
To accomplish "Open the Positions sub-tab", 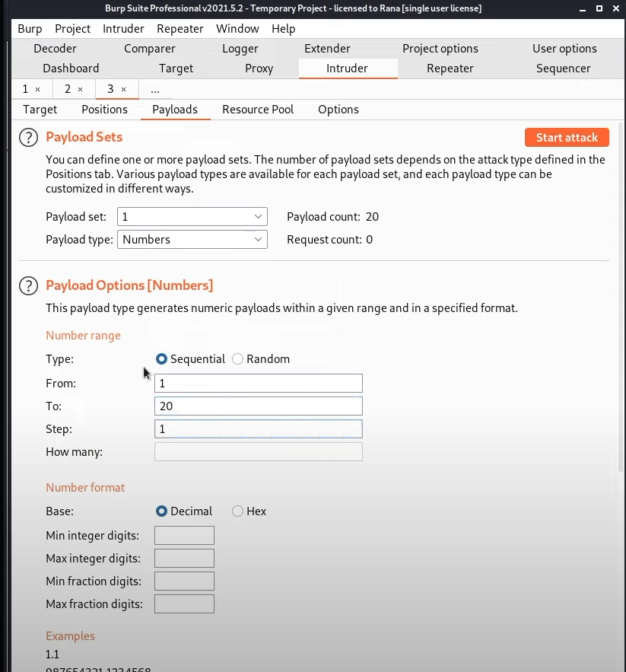I will coord(104,110).
